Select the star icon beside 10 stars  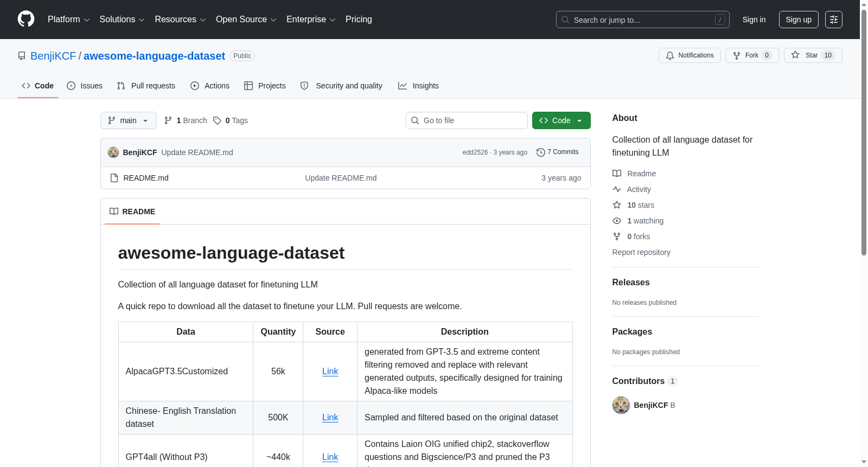pos(617,205)
